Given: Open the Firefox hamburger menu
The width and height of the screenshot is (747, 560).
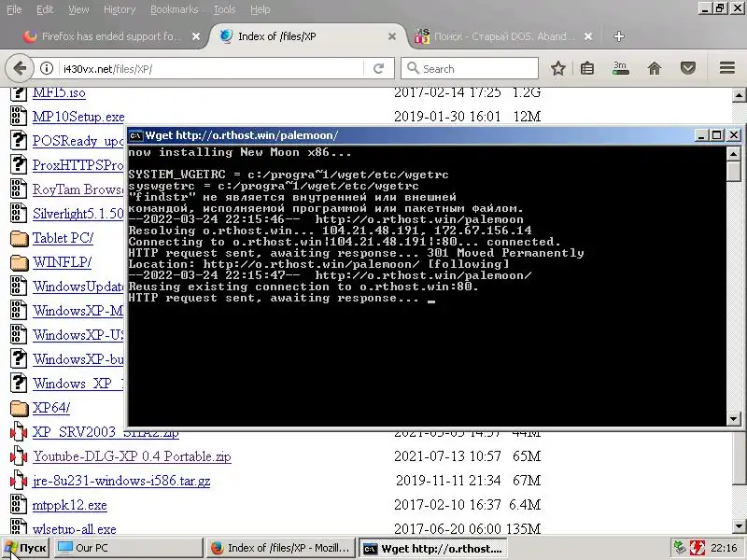Looking at the screenshot, I should tap(727, 67).
